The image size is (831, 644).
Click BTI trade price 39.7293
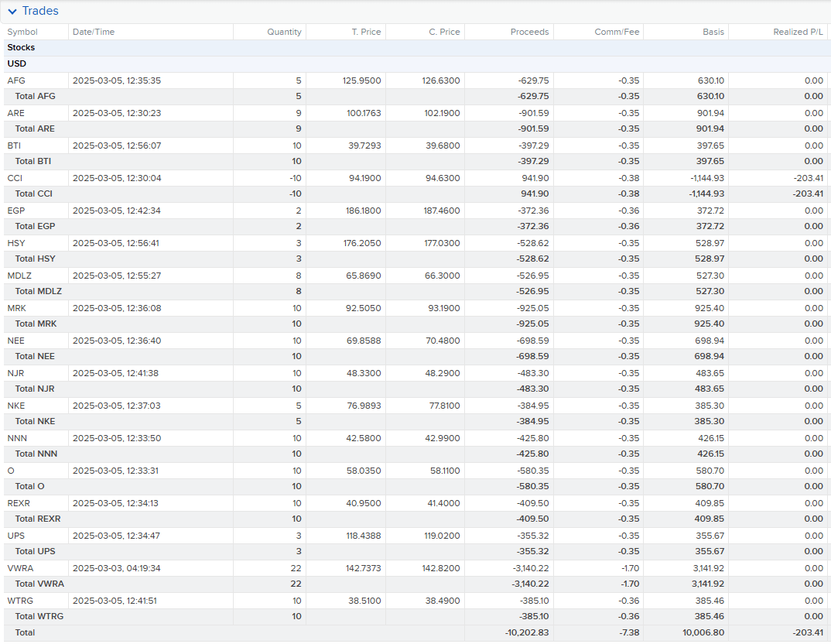[364, 146]
